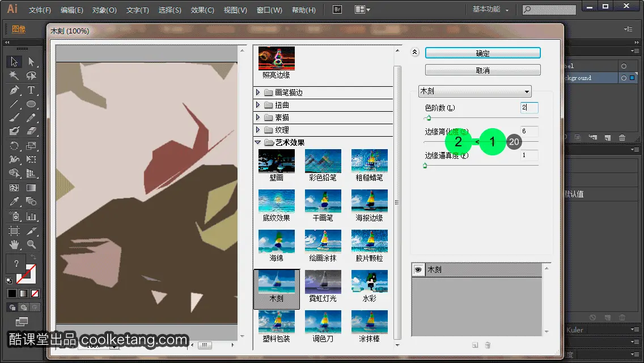Open Adobe Bridge with Br icon
The width and height of the screenshot is (644, 363).
tap(337, 10)
